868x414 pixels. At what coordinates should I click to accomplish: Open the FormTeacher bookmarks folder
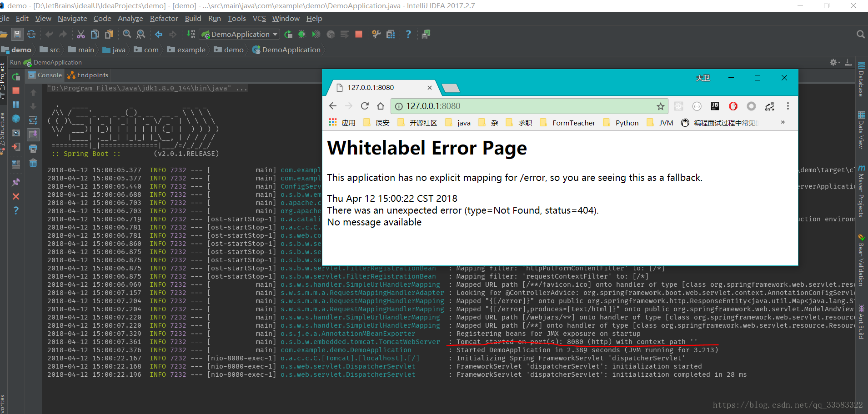click(x=567, y=123)
